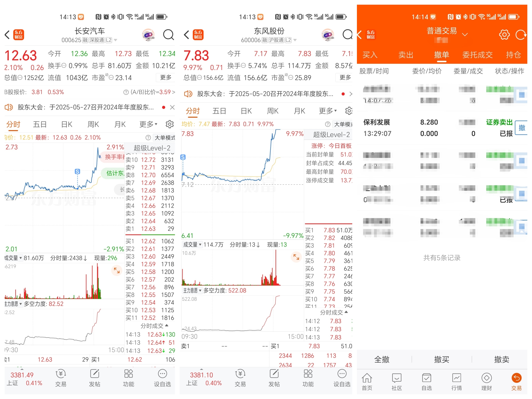Viewport: 532px width, 399px height.
Task: Switch to 月K tab on 东风股份
Action: tap(300, 111)
